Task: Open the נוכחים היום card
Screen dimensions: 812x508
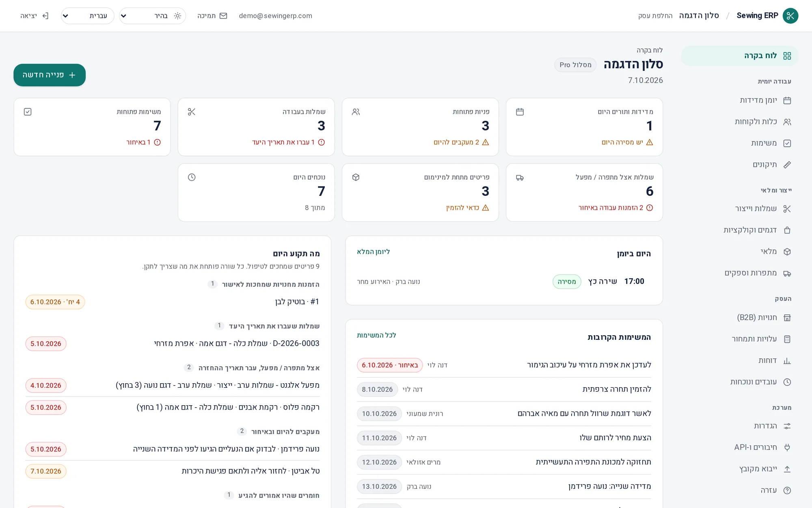Action: point(256,193)
